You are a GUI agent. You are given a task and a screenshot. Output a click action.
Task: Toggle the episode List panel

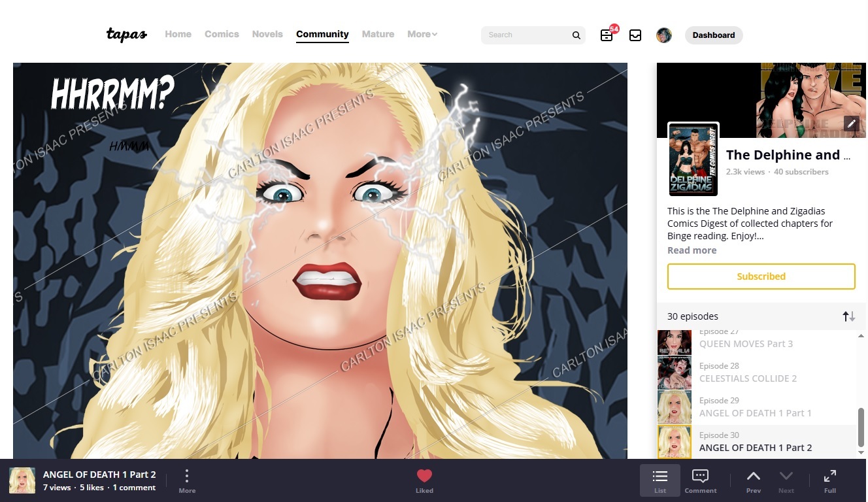(x=660, y=480)
